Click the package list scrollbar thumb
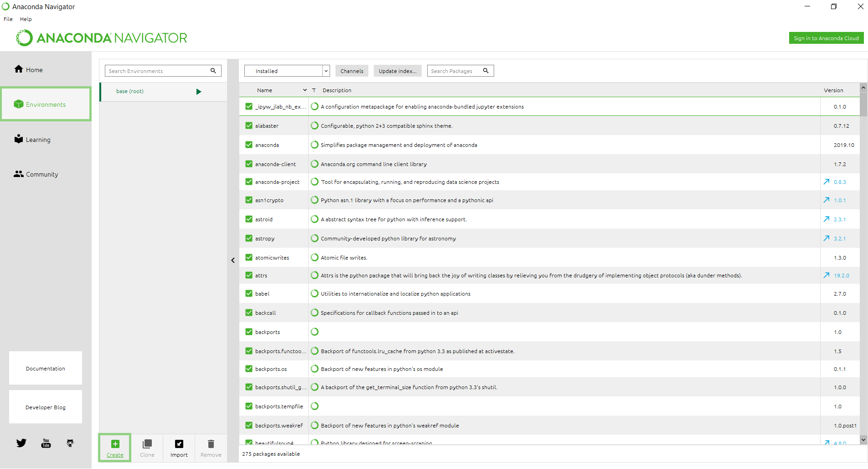This screenshot has width=868, height=469. pyautogui.click(x=863, y=104)
